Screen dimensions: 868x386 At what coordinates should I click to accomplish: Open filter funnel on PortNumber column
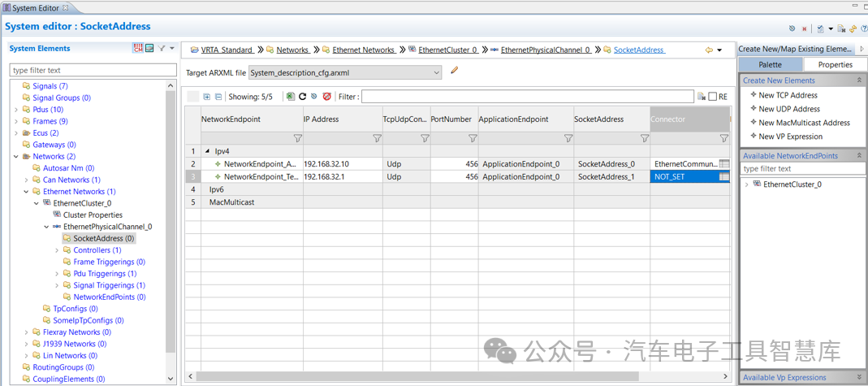point(473,138)
